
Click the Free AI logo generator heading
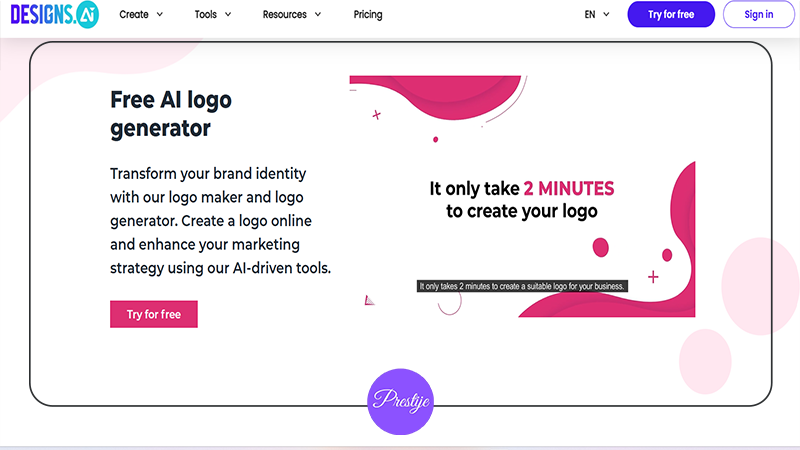(x=171, y=114)
